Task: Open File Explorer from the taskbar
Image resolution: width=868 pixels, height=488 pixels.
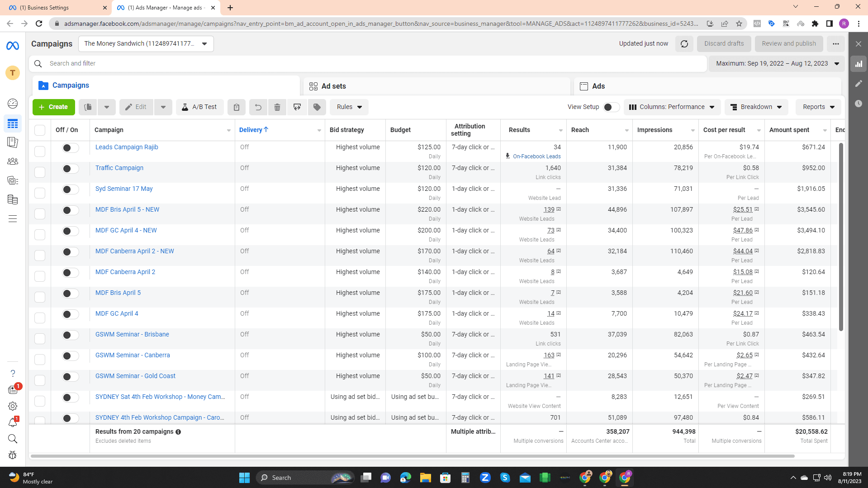Action: 426,478
